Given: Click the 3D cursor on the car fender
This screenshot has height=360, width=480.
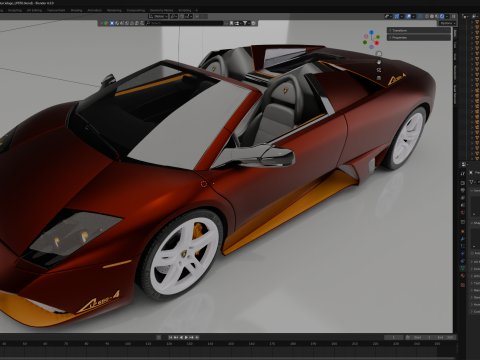Looking at the screenshot, I should pyautogui.click(x=204, y=184).
